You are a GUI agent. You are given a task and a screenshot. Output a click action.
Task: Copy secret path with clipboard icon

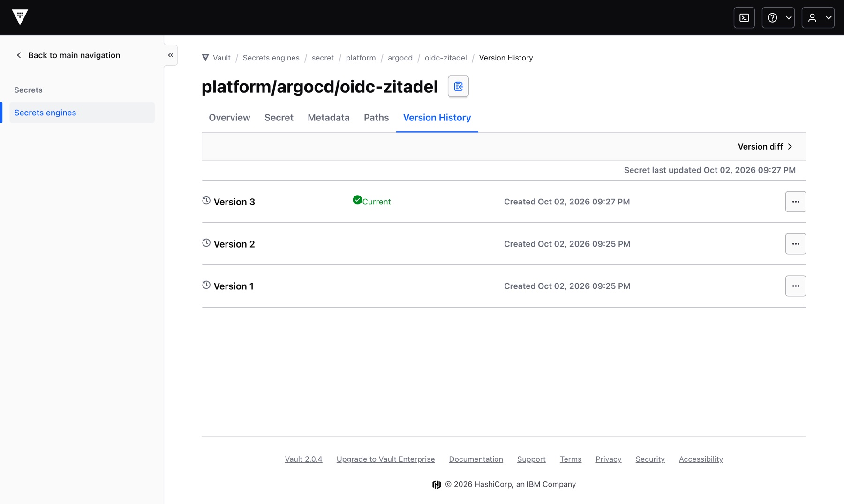click(x=458, y=86)
